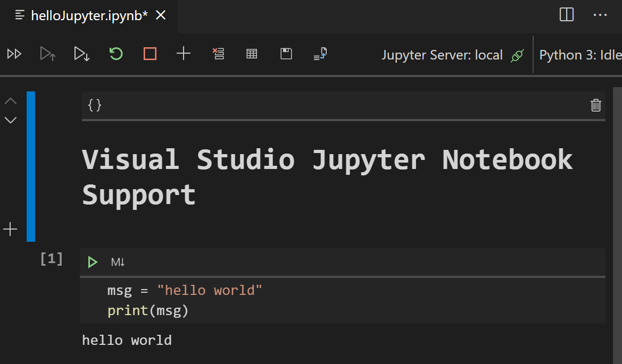Switch the code cell to markdown
622x364 pixels.
pos(118,261)
